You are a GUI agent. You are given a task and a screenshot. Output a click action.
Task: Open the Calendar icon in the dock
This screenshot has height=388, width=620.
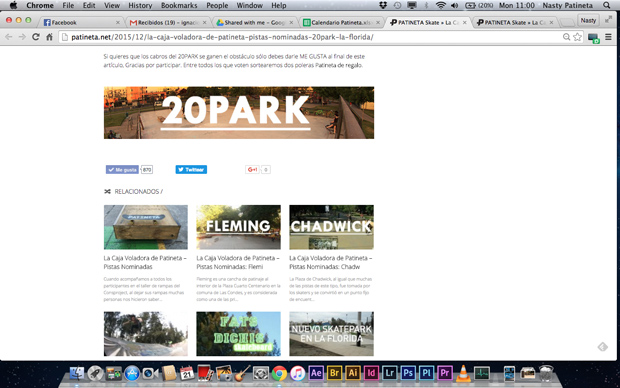(x=187, y=373)
